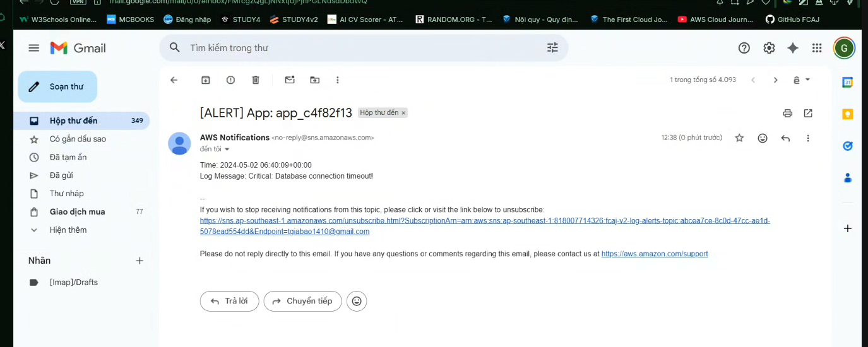
Task: Open the email in new window
Action: pos(808,114)
